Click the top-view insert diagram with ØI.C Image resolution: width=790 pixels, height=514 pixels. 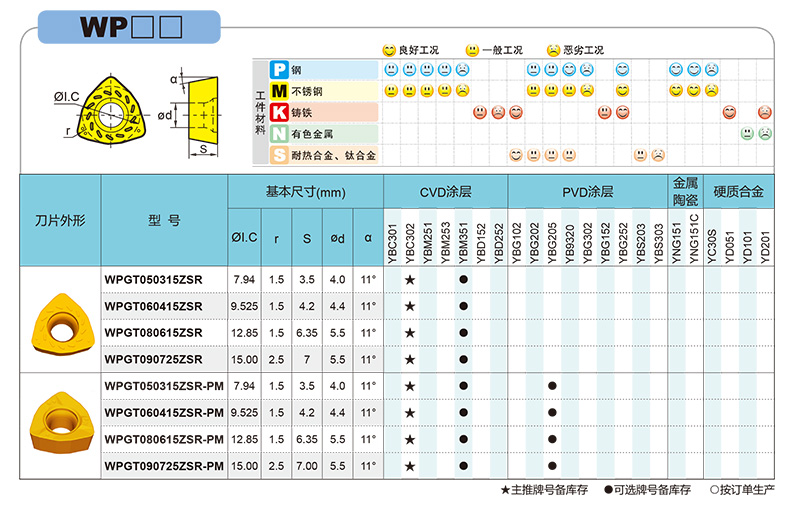112,111
